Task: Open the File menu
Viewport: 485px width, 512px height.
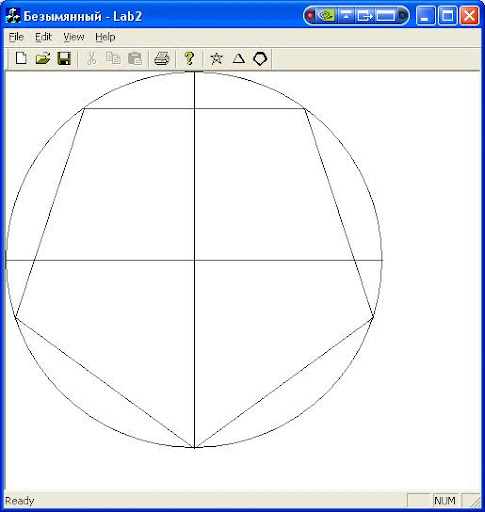Action: (x=16, y=37)
